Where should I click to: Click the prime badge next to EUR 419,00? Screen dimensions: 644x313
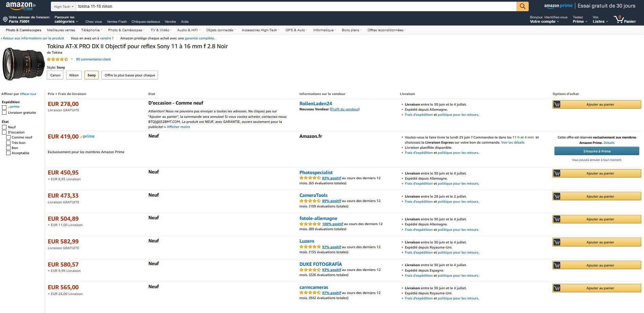[87, 136]
